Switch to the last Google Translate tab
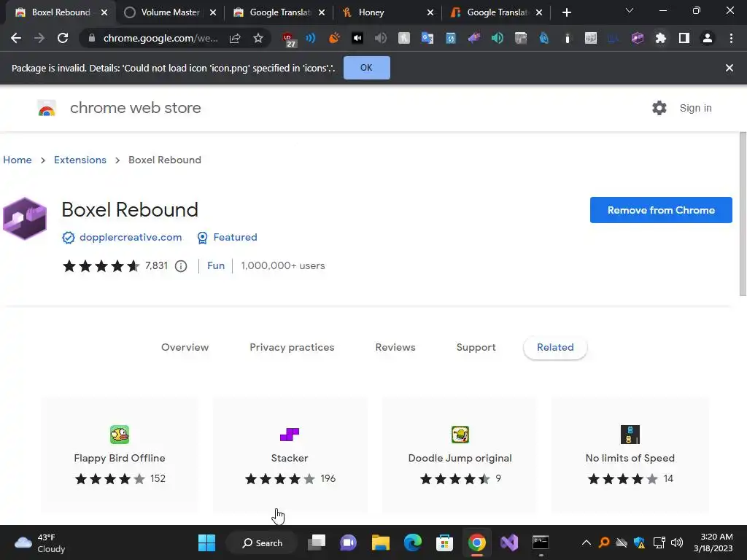Viewport: 747px width, 560px height. [497, 12]
